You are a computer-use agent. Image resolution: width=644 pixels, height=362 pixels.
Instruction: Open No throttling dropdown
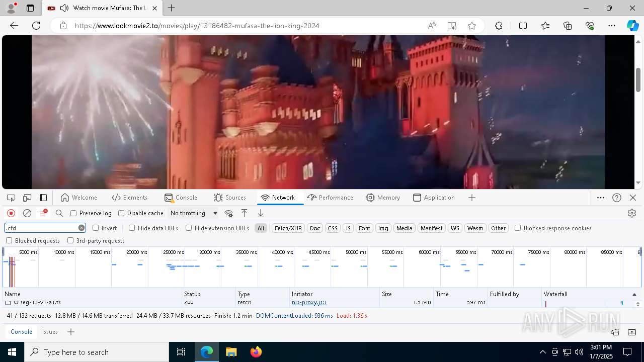point(194,213)
